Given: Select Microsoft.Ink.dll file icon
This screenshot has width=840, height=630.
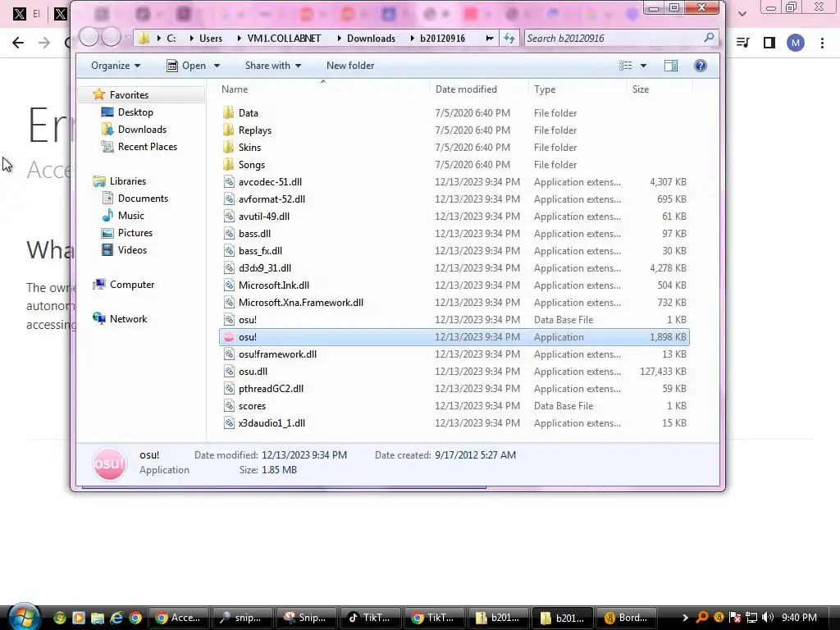Looking at the screenshot, I should coord(229,285).
